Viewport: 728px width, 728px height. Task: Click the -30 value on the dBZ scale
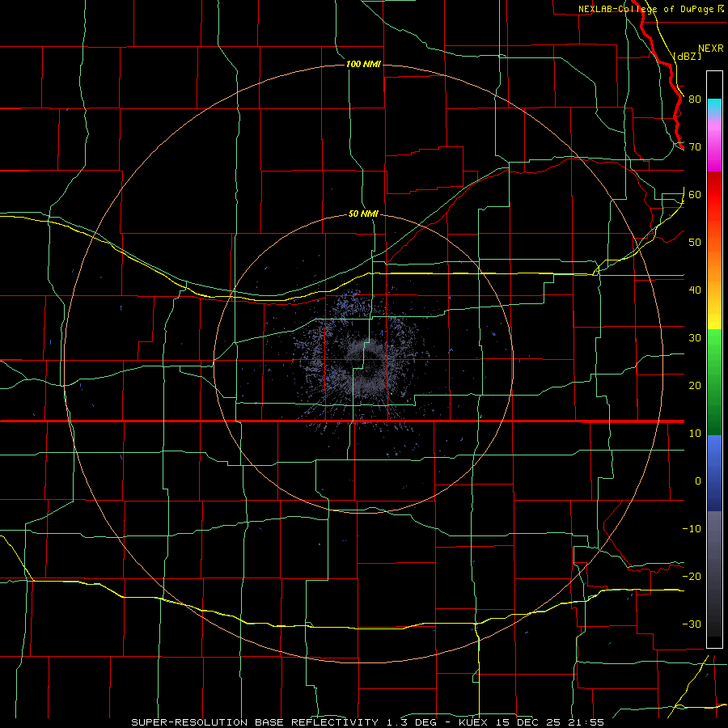692,624
